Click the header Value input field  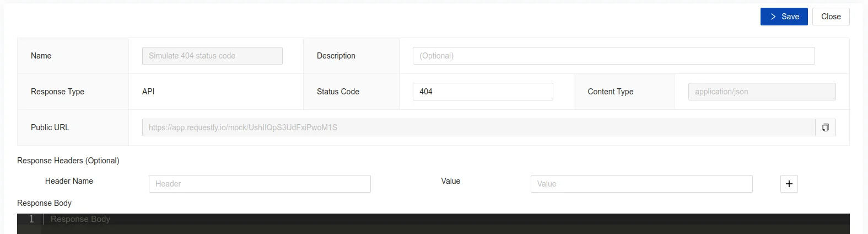tap(641, 184)
